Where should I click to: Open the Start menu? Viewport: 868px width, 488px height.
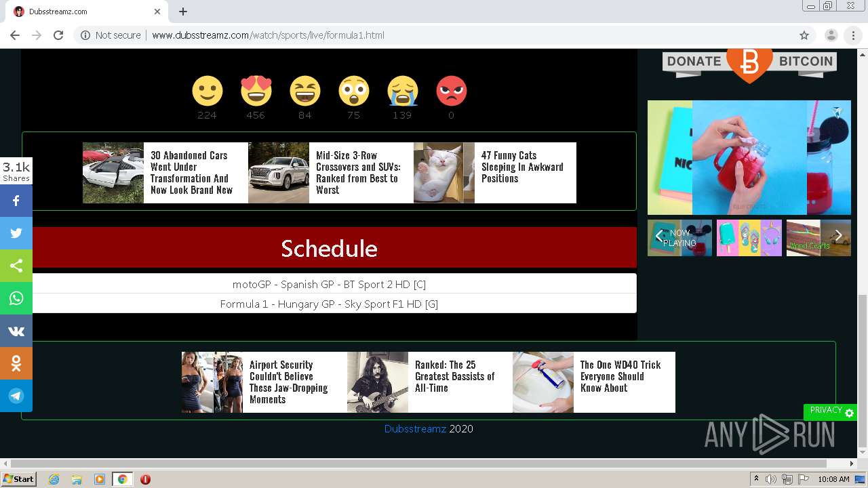(x=18, y=479)
